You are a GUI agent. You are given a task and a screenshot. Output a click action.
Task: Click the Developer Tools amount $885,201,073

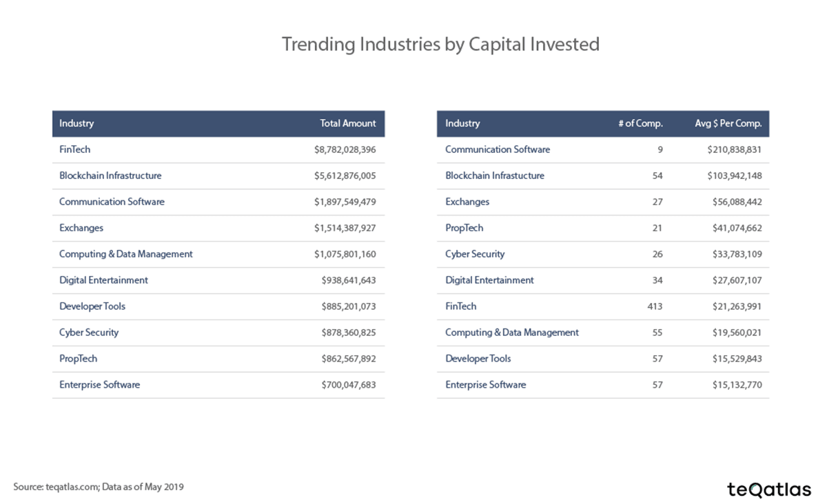[348, 306]
